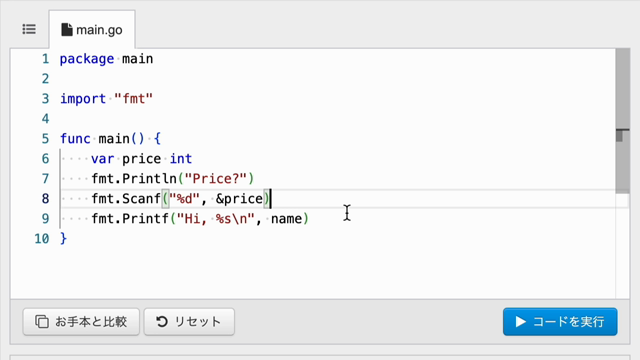Click the compare with sample button
The width and height of the screenshot is (640, 360).
pyautogui.click(x=81, y=322)
